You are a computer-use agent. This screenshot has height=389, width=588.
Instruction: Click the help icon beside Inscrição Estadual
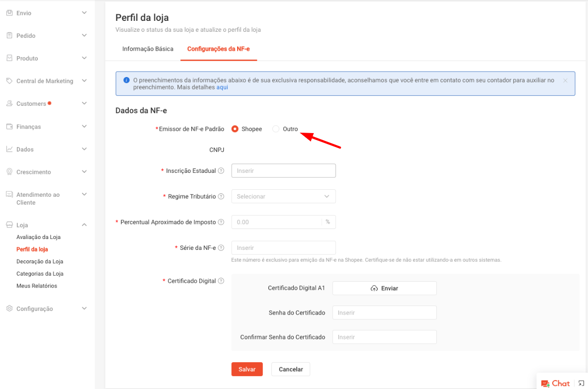[x=221, y=171]
